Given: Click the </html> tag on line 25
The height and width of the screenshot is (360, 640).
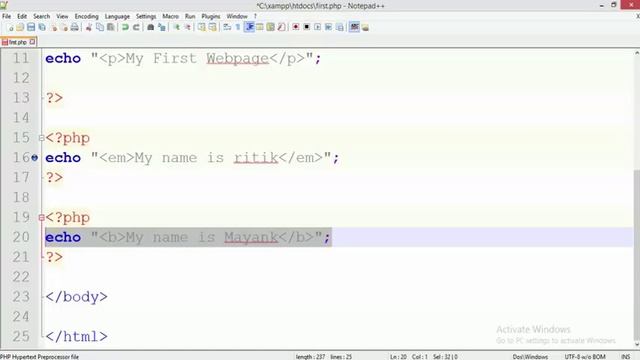Looking at the screenshot, I should click(x=76, y=336).
